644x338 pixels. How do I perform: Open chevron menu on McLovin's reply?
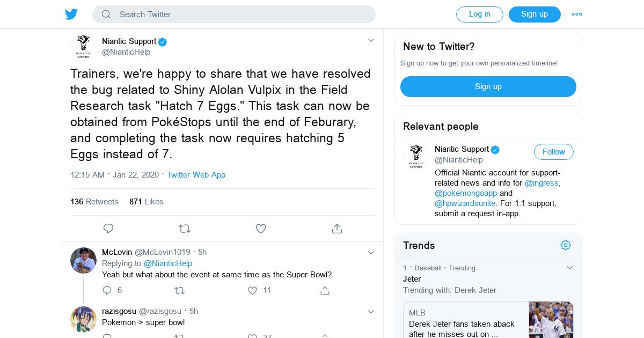371,252
